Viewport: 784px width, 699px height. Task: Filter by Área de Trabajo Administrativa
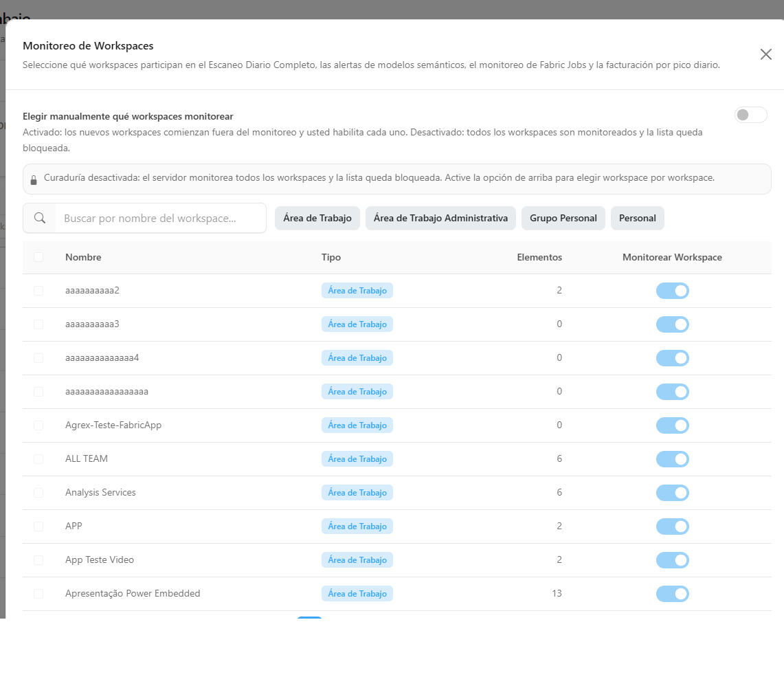click(440, 218)
